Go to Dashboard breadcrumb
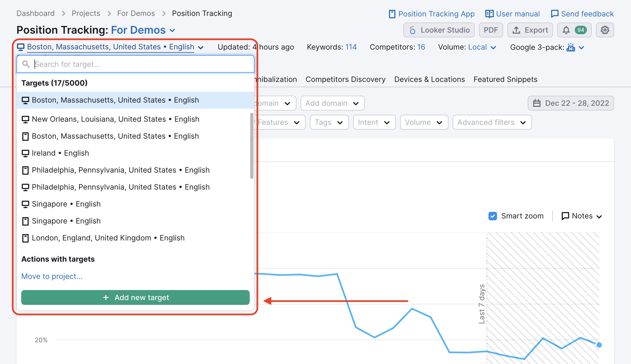 [x=36, y=13]
